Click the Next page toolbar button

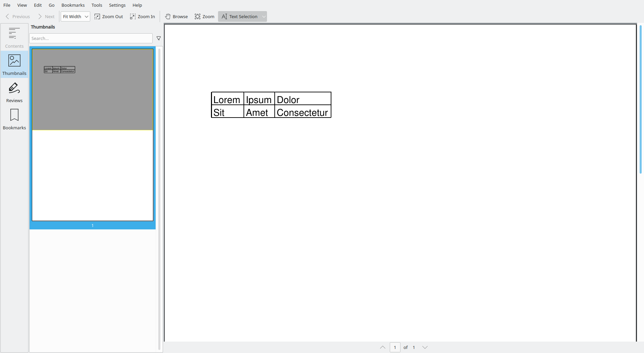(x=46, y=16)
